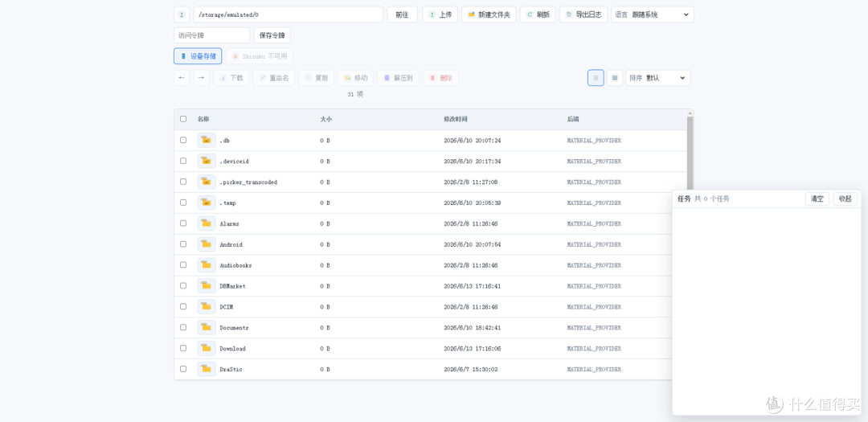Click the DCIM folder icon

[x=207, y=306]
